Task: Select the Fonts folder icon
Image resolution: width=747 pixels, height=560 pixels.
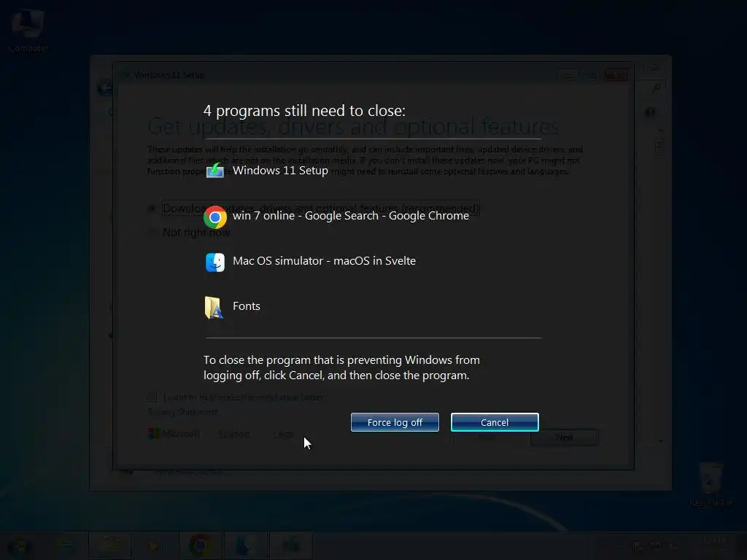Action: 214,307
